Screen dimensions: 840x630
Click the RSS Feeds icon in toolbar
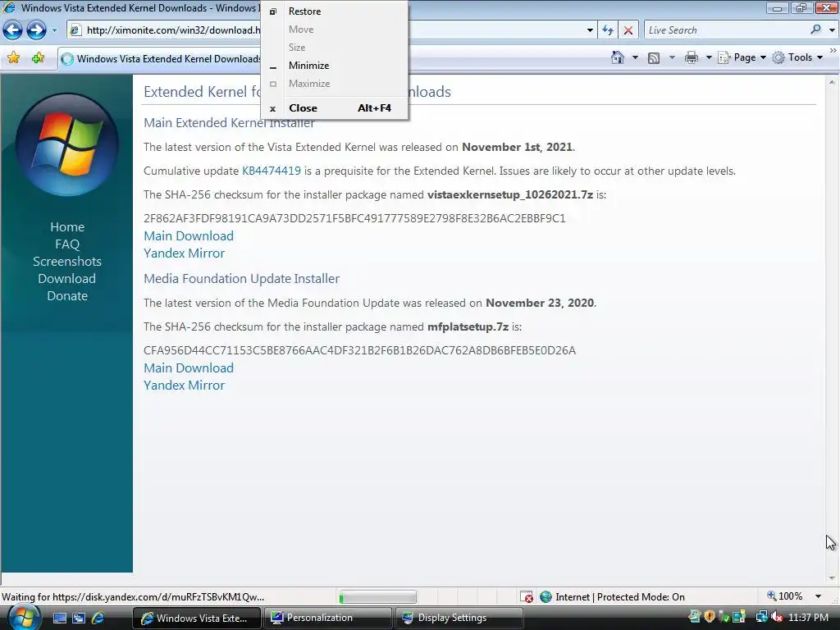pos(654,58)
